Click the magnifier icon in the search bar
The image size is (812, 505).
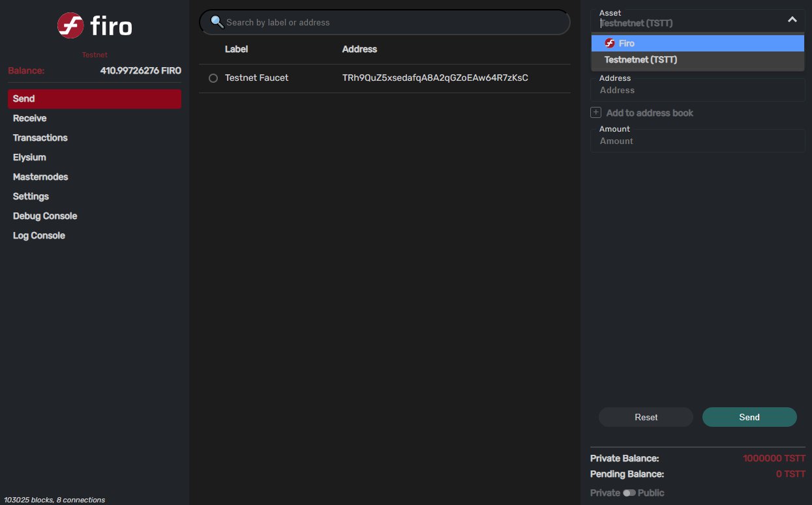pyautogui.click(x=217, y=22)
